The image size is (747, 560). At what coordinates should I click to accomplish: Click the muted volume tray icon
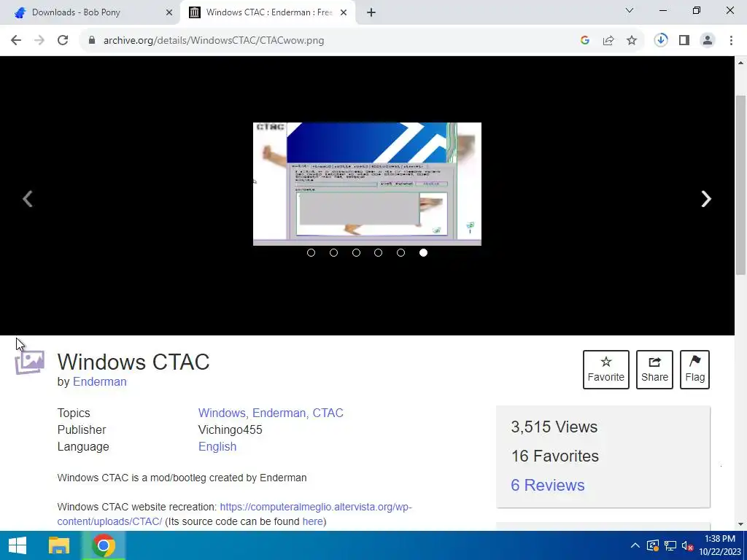coord(687,545)
